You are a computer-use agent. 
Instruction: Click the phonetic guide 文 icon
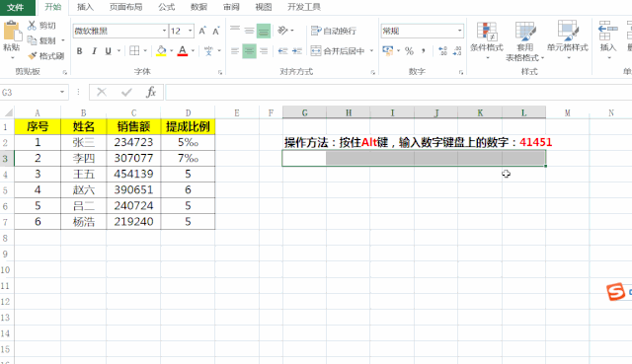(208, 50)
